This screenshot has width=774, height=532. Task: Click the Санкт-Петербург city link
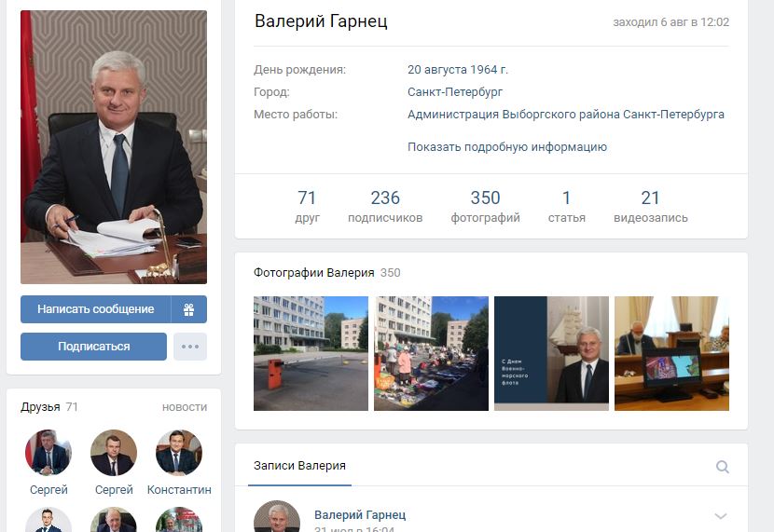[x=455, y=91]
